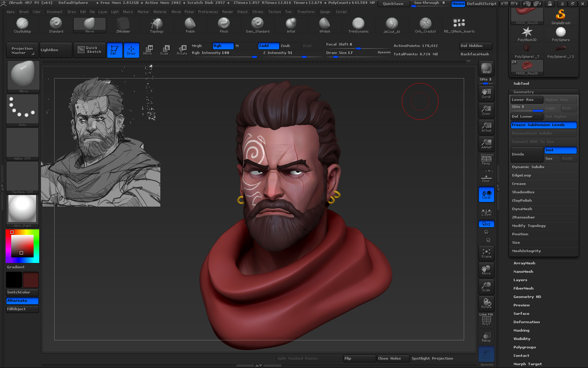Select the Polish brush
Screen dimensions: 588x368
[190, 25]
